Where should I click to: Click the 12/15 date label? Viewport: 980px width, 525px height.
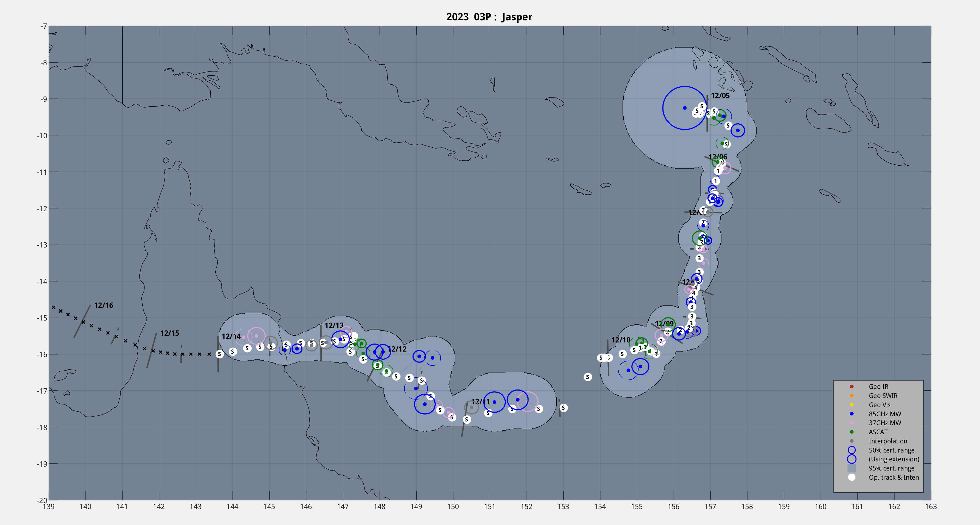click(169, 333)
